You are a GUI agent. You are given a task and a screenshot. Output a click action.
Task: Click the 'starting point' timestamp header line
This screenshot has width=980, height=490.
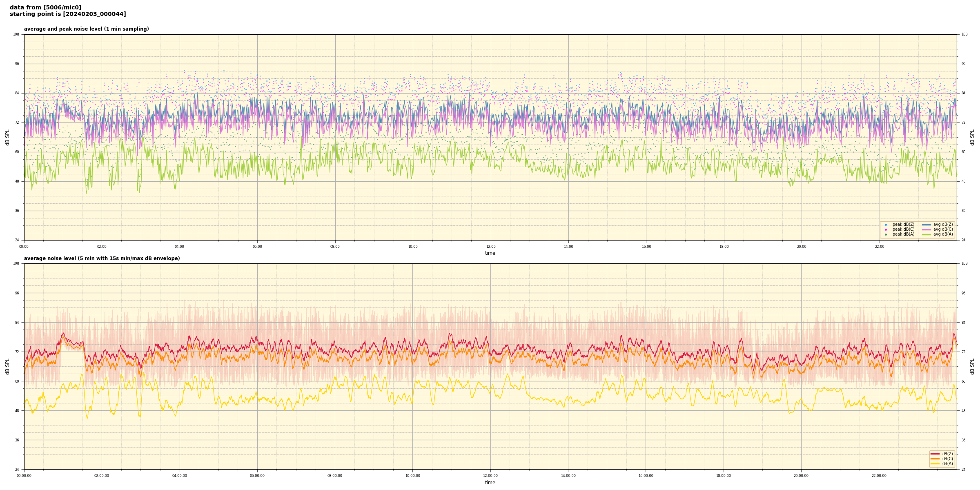(x=68, y=14)
